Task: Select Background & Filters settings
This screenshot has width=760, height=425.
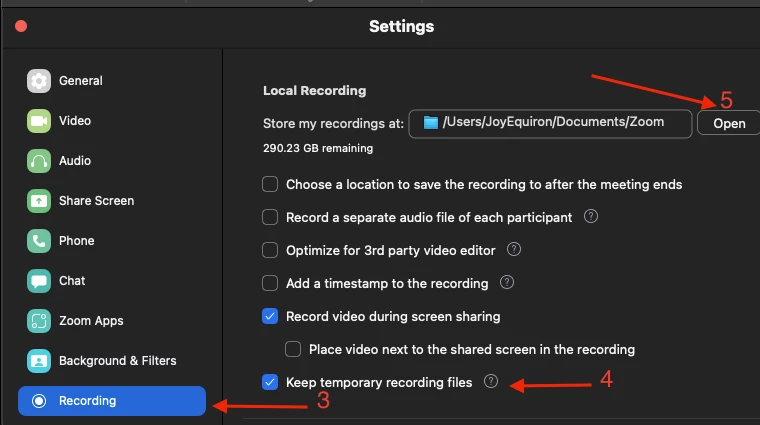Action: click(x=112, y=361)
